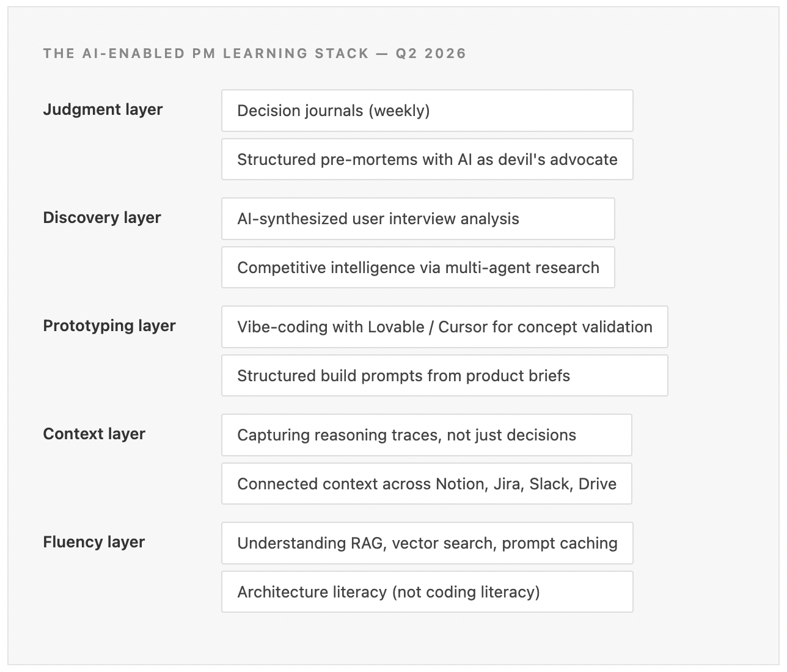Screen dimensions: 787x672
Task: Click the word Lovable in the prototyping box
Action: coord(395,327)
